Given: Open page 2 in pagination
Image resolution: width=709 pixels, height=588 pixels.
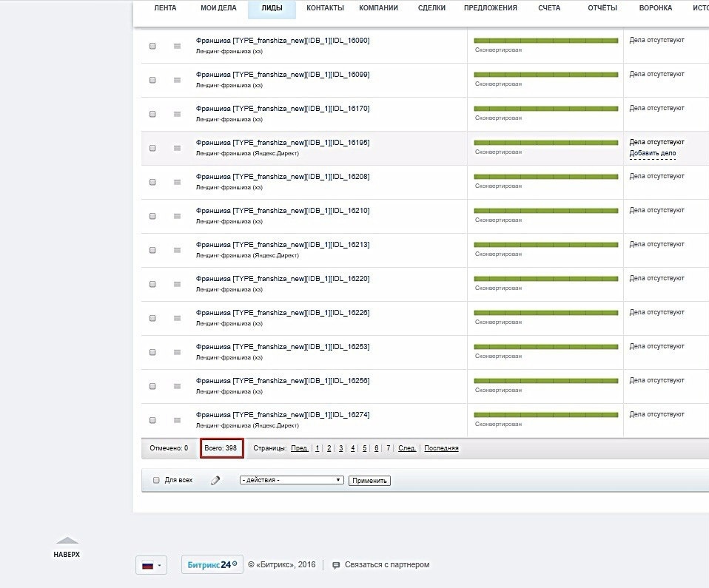Looking at the screenshot, I should click(x=329, y=448).
